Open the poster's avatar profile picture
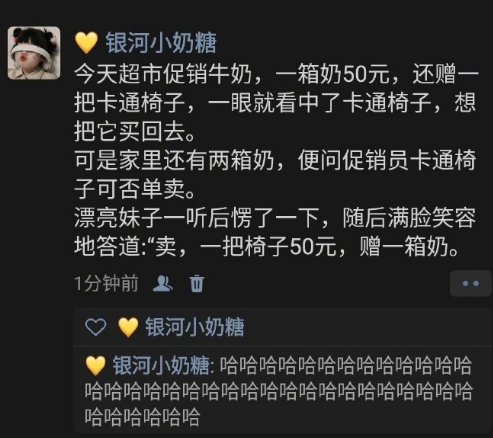Image resolution: width=493 pixels, height=438 pixels. [x=34, y=53]
